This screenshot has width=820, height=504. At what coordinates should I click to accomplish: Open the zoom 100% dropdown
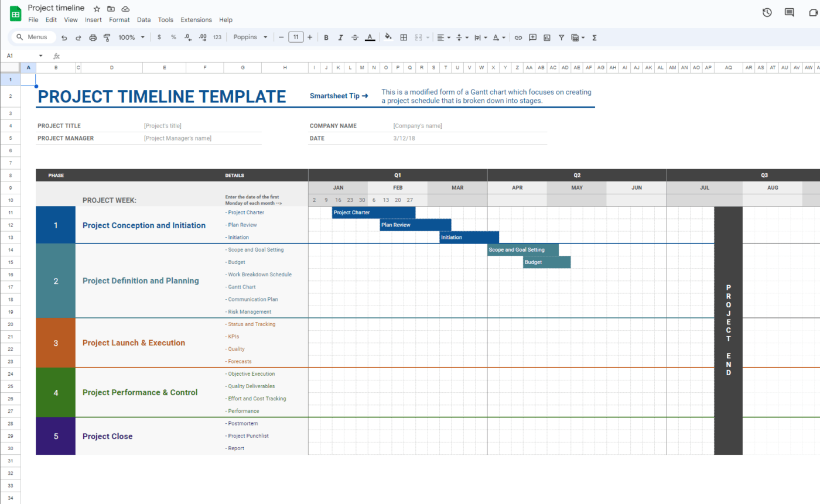131,37
